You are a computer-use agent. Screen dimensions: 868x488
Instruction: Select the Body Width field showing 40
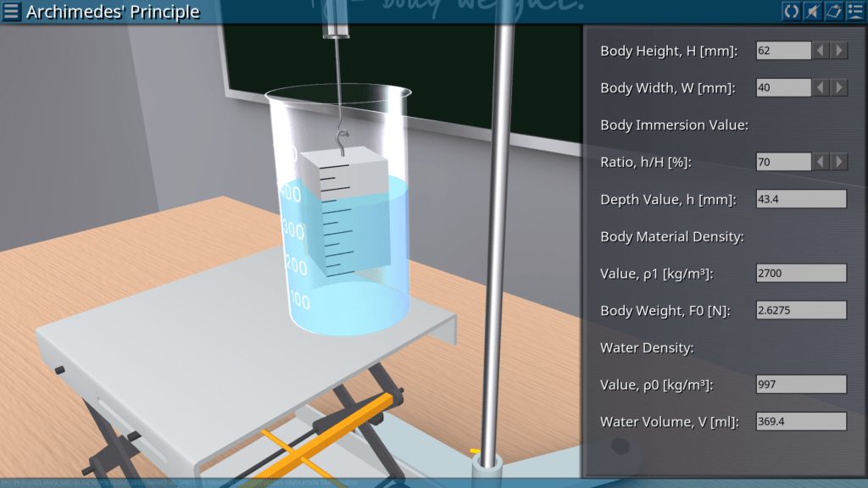(783, 88)
